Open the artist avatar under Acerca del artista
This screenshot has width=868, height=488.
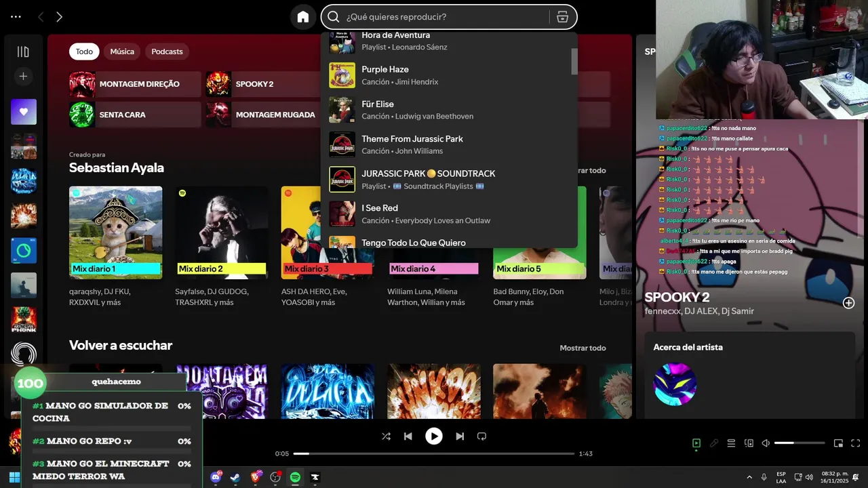[x=675, y=384]
